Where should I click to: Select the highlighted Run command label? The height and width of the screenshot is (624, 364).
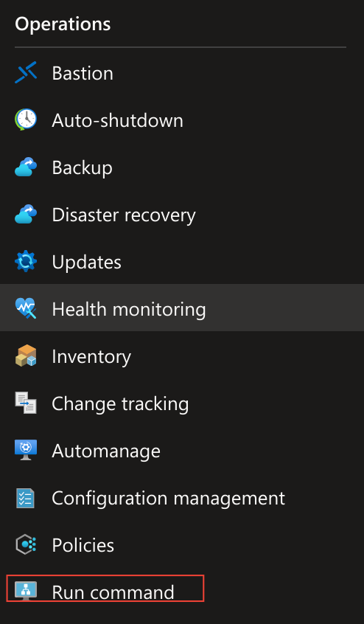pos(113,592)
